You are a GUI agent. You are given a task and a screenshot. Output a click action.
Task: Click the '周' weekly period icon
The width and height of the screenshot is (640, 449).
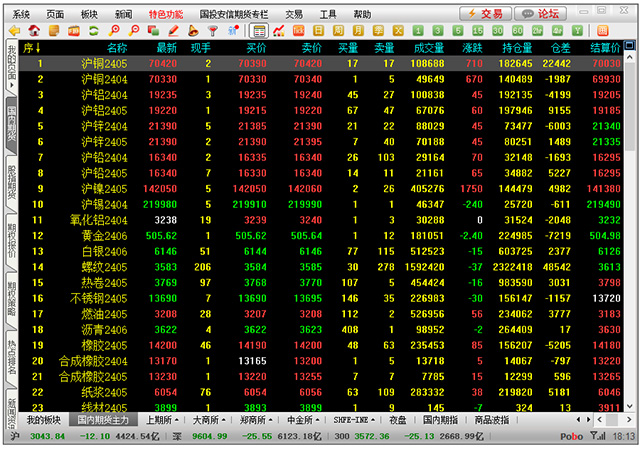(x=338, y=31)
